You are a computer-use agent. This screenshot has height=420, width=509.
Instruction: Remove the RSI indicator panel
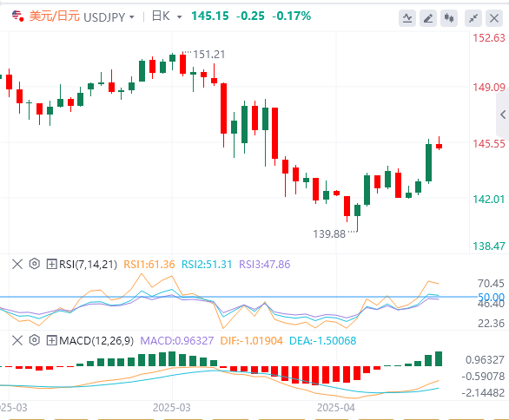pos(17,264)
